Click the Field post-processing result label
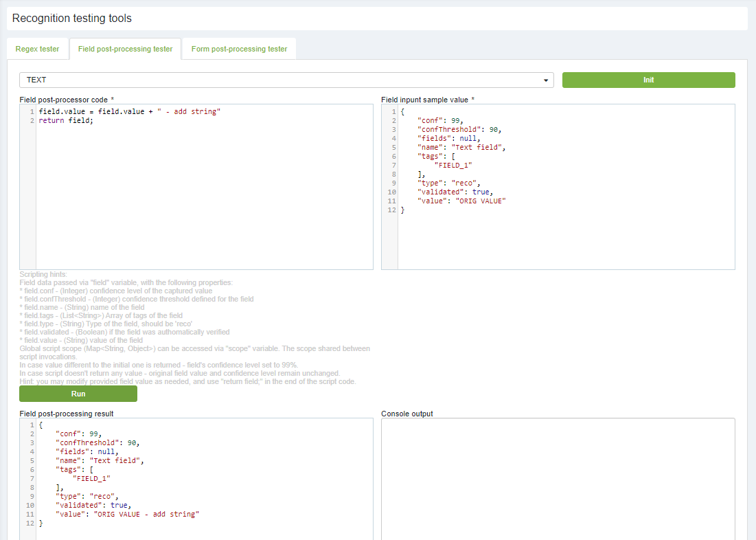 pyautogui.click(x=67, y=414)
